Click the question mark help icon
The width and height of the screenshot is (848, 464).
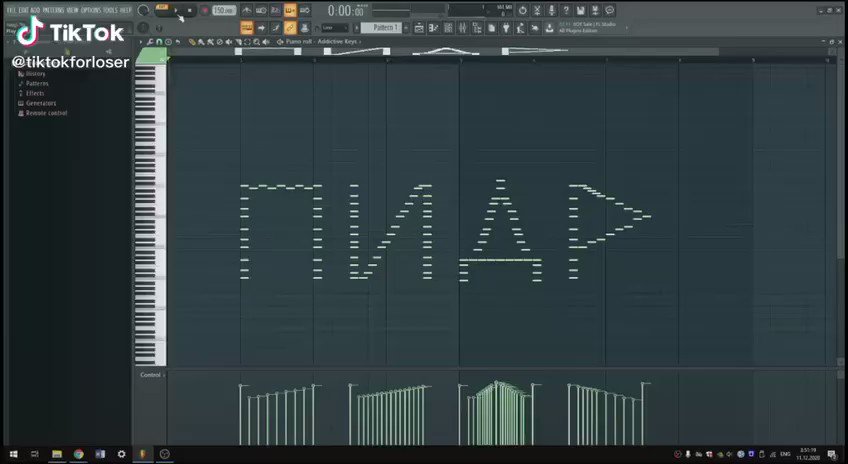(x=566, y=10)
